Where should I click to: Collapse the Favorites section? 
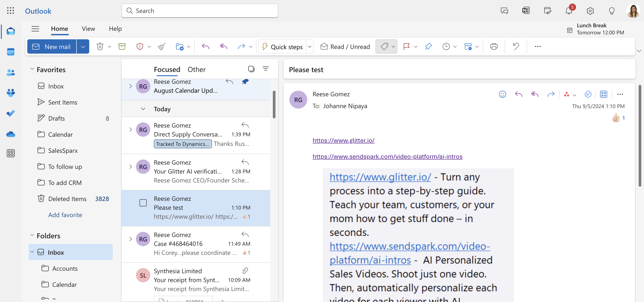point(32,69)
